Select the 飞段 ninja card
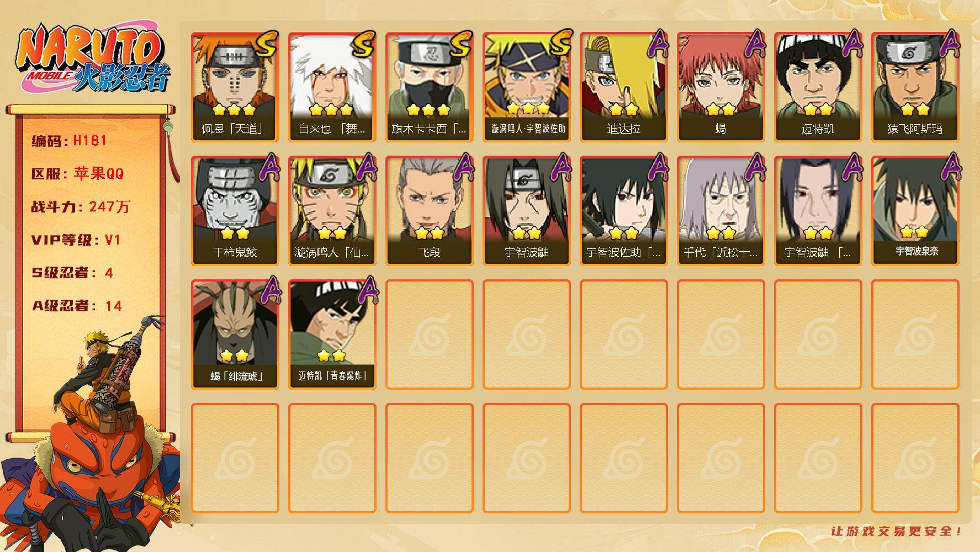Image resolution: width=980 pixels, height=552 pixels. [429, 211]
